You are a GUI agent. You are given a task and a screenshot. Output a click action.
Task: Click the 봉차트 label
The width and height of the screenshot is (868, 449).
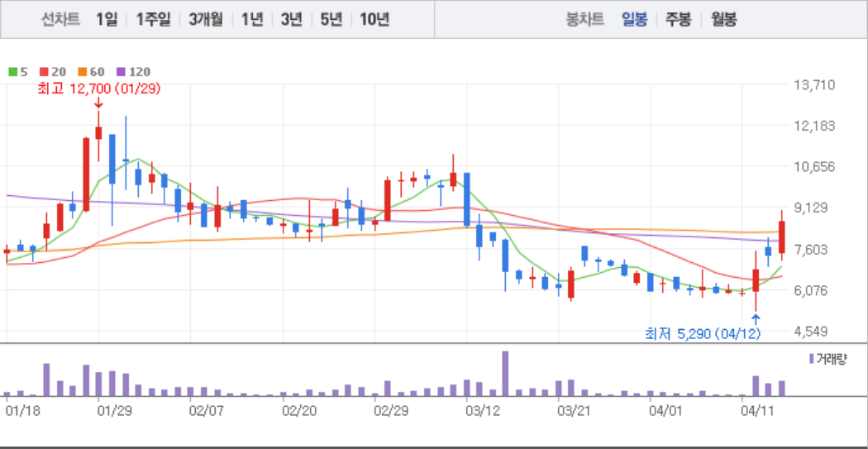584,20
